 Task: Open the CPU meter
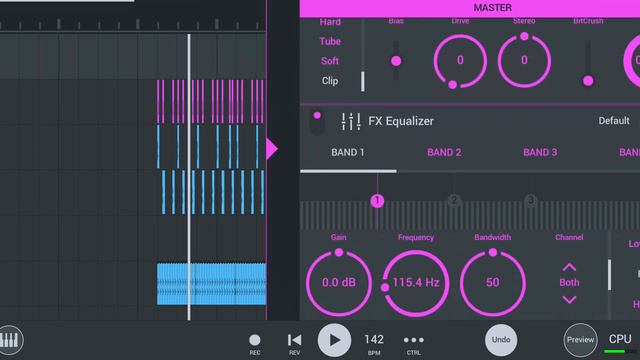(620, 343)
